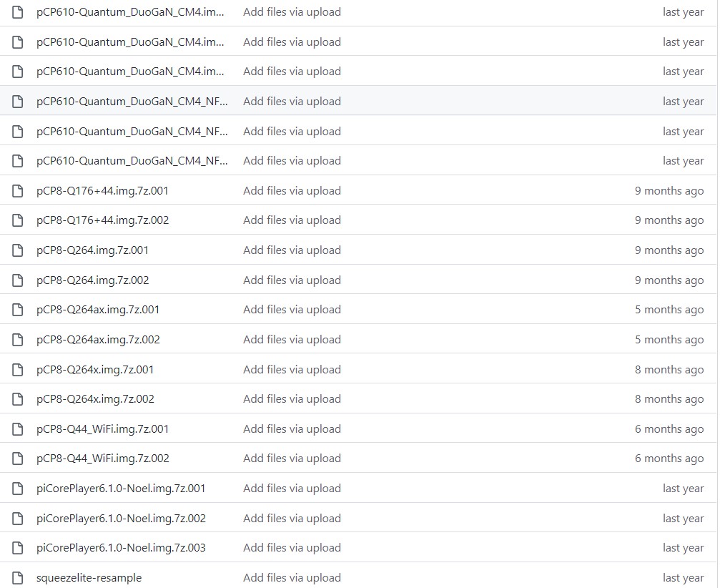The image size is (720, 588).
Task: Select the file icon for piCorePlayer6.1.0-Noel.img.7z.003
Action: 17,548
